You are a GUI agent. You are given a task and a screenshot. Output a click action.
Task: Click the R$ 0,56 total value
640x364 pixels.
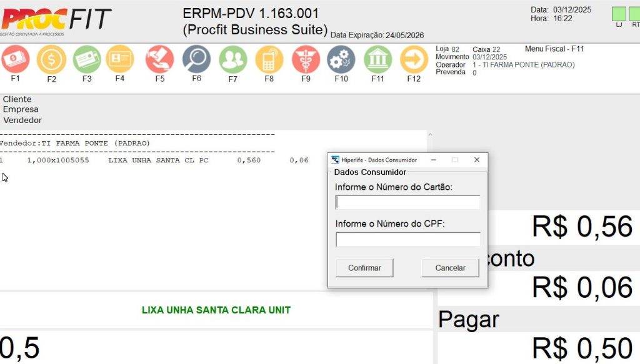point(582,227)
